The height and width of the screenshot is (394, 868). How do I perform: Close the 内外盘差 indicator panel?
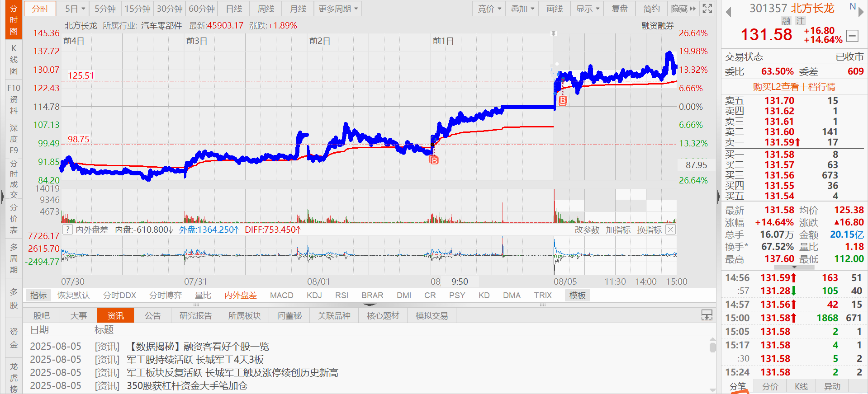pyautogui.click(x=671, y=230)
